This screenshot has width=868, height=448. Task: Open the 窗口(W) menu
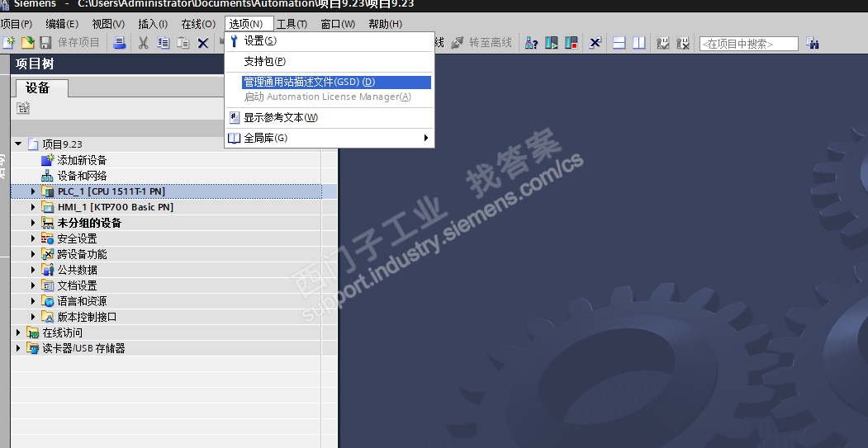[x=339, y=24]
